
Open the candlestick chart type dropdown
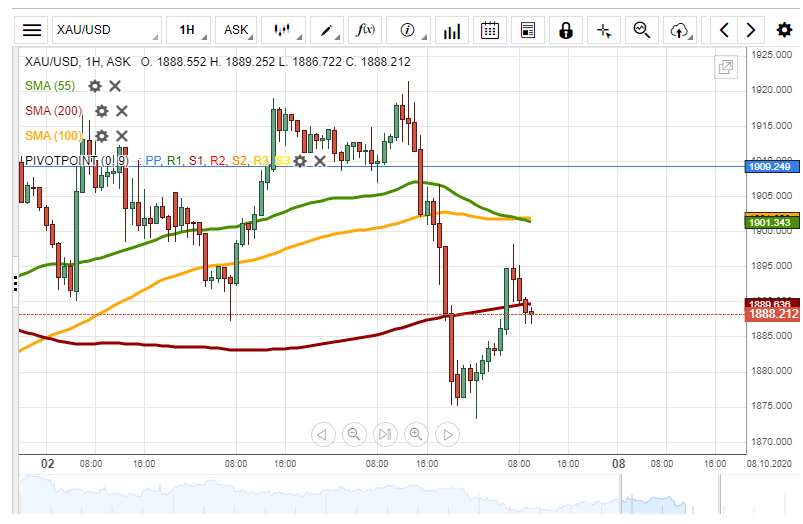[283, 30]
